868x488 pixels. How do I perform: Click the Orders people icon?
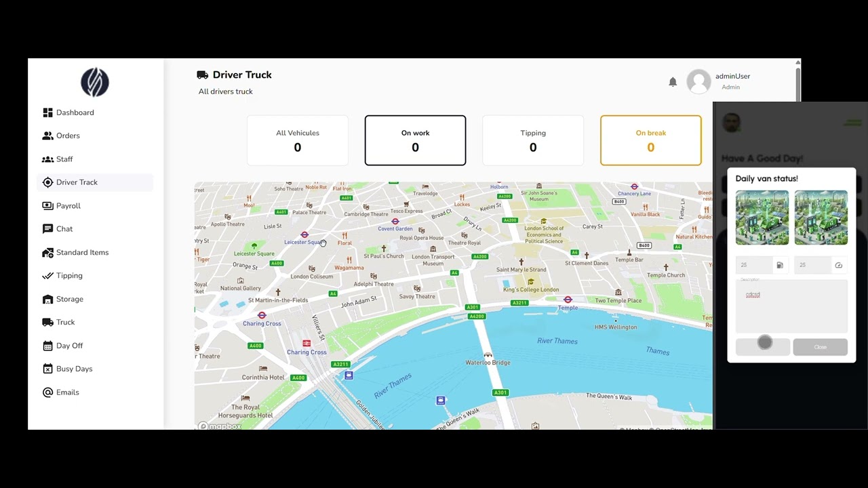(47, 136)
